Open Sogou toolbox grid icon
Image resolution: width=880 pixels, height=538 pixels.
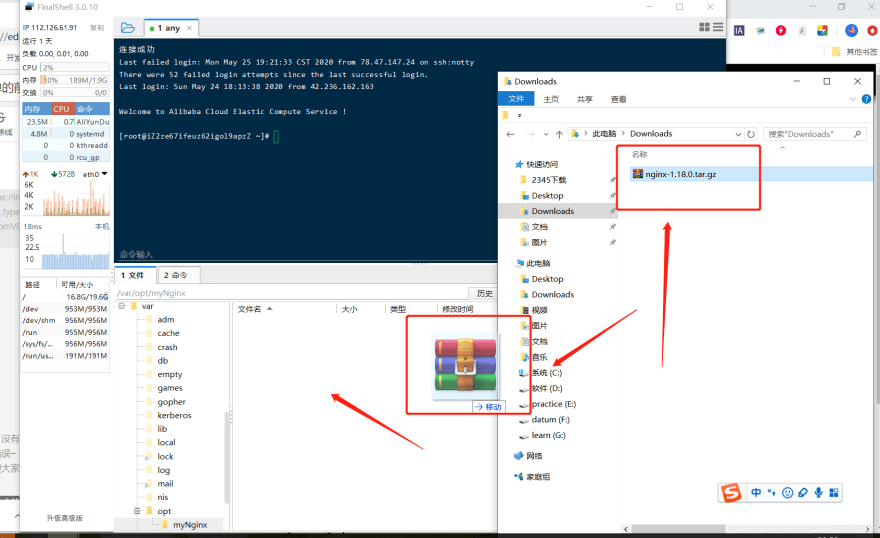pyautogui.click(x=834, y=493)
